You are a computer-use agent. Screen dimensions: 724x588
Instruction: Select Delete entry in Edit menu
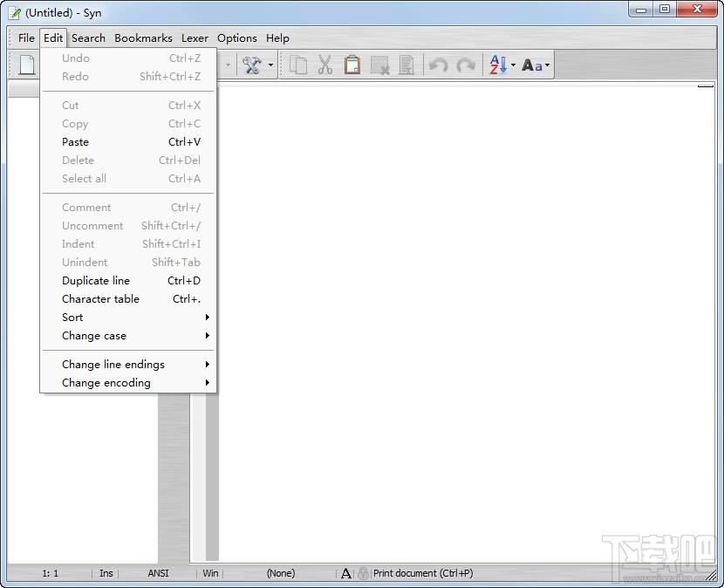point(128,161)
